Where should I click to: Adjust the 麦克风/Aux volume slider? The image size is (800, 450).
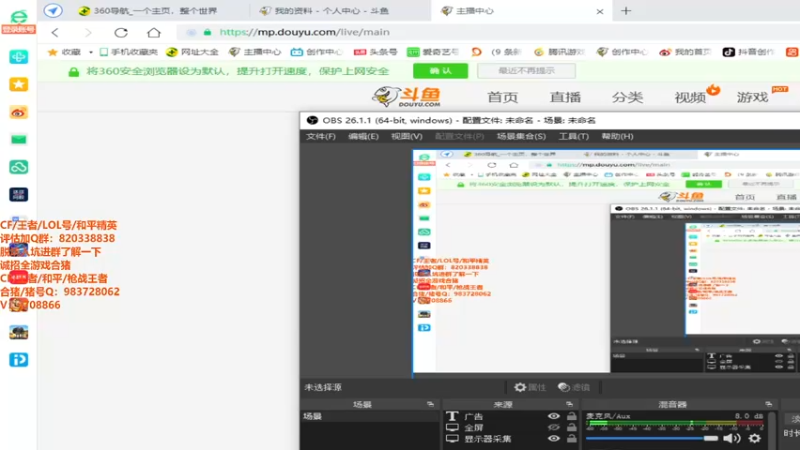tap(652, 438)
